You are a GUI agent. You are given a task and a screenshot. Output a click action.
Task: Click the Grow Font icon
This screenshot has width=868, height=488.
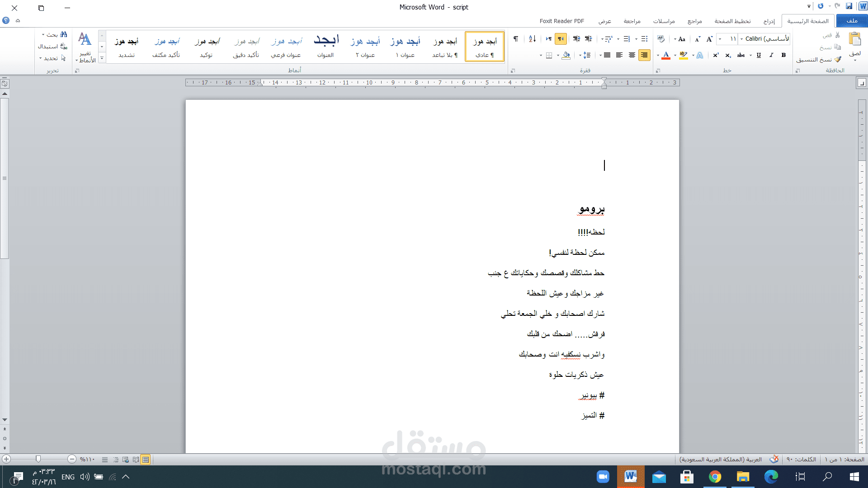(710, 39)
